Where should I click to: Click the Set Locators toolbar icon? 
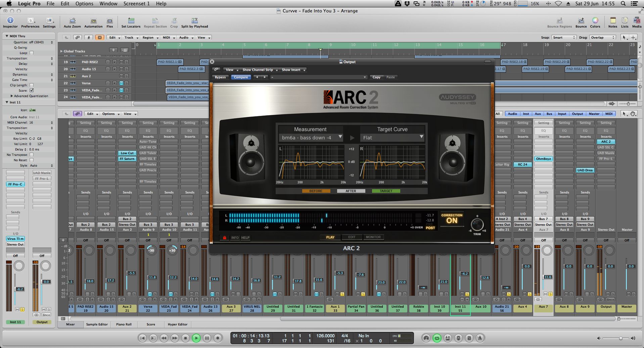coord(131,21)
